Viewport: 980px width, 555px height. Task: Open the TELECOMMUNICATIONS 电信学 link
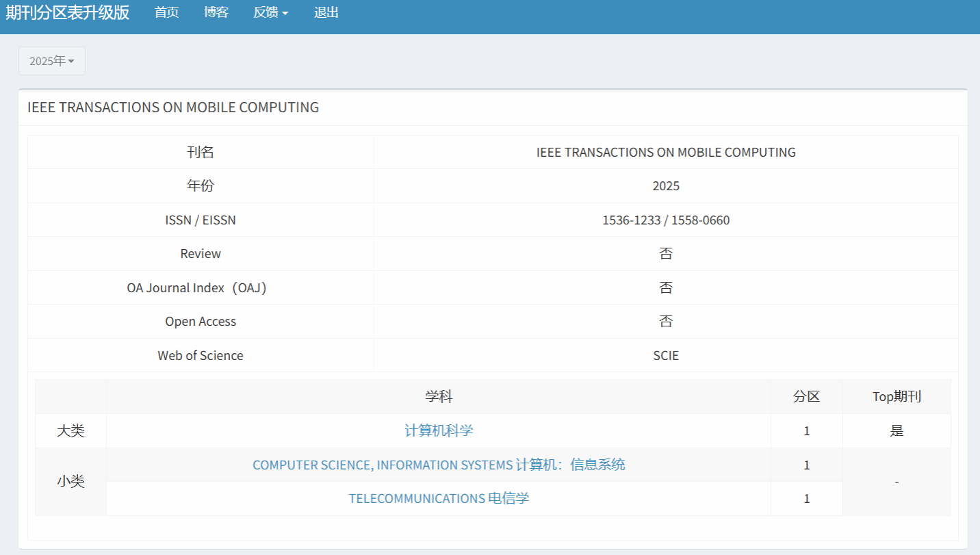(439, 498)
